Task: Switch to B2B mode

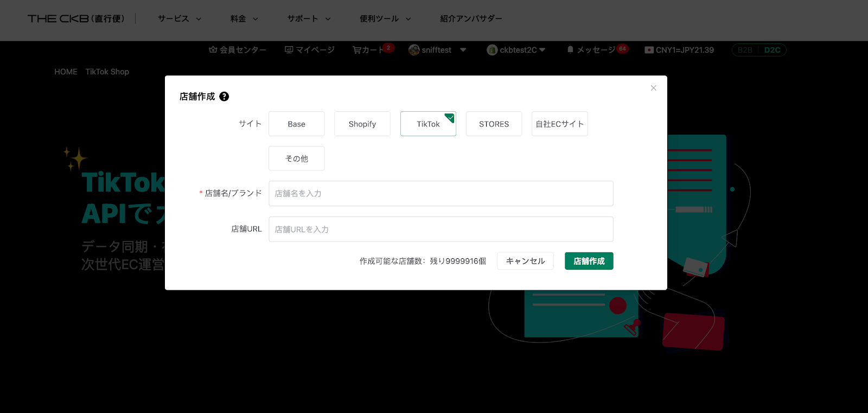Action: pos(745,50)
